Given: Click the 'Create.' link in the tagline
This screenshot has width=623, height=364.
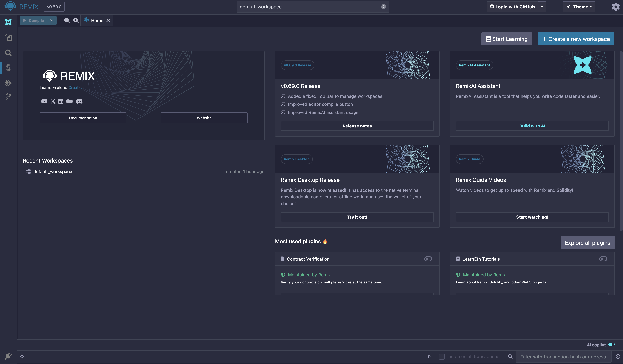Looking at the screenshot, I should coord(75,87).
